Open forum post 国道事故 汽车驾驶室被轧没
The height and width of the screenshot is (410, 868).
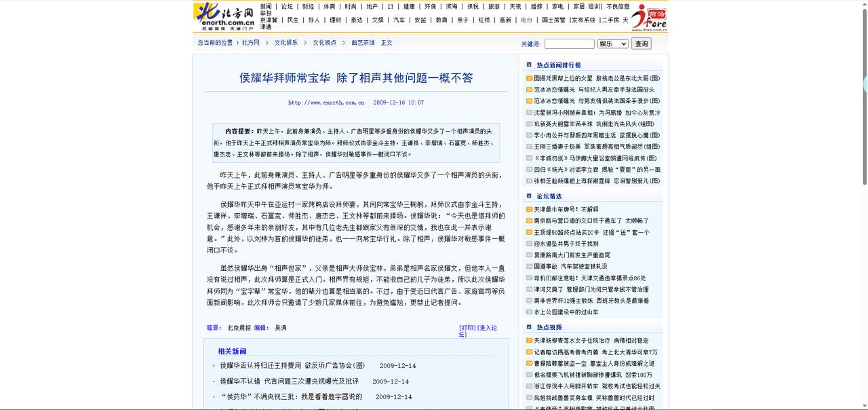coord(570,267)
